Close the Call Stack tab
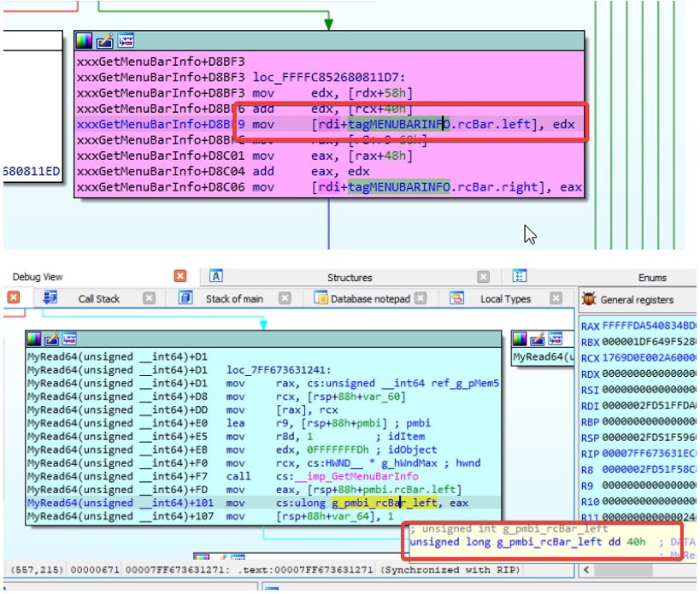Screen dimensions: 700x594 [x=149, y=298]
